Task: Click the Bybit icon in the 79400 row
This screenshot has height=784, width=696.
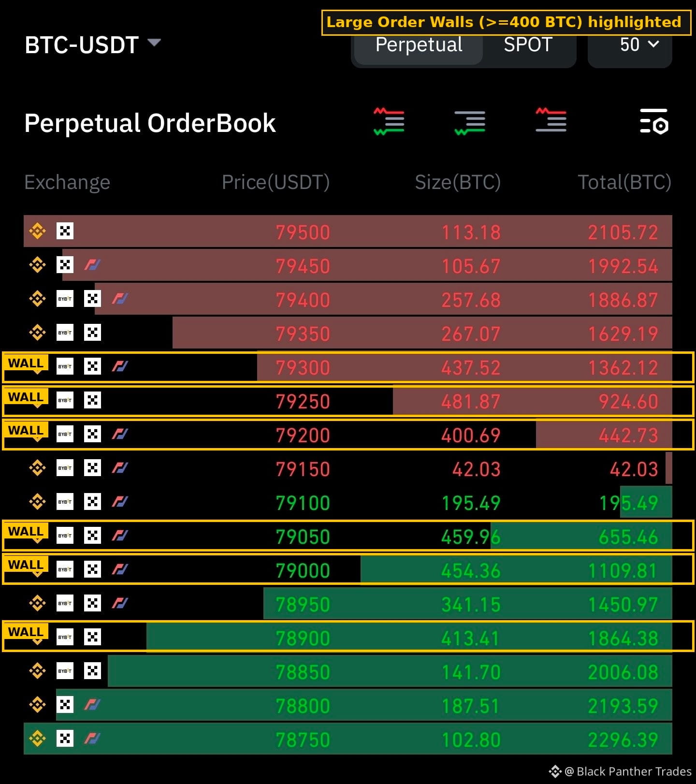Action: coord(65,299)
